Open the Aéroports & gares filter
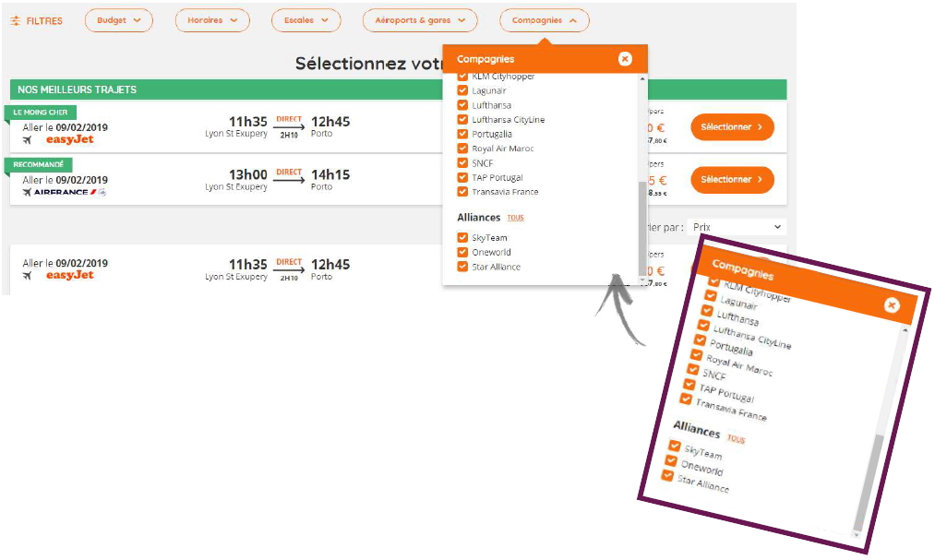 click(x=419, y=20)
